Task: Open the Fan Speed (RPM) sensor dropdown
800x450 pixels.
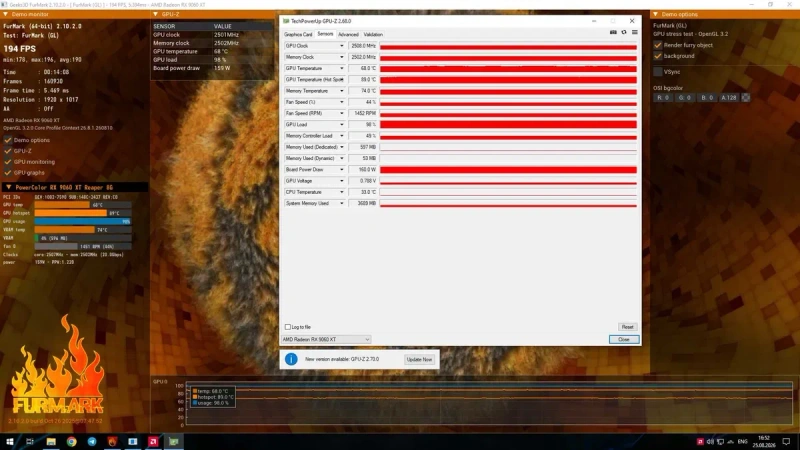Action: click(x=341, y=113)
